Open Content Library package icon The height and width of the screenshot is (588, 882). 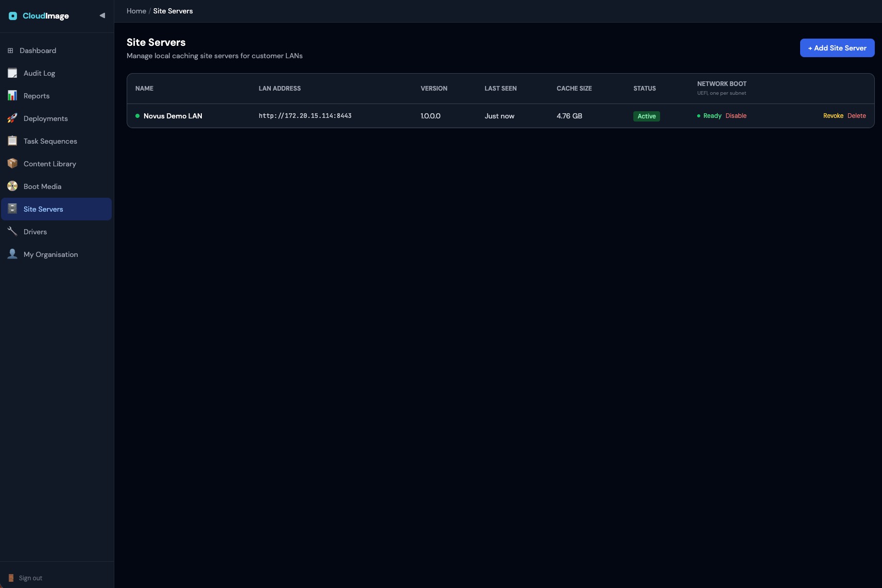click(x=12, y=164)
